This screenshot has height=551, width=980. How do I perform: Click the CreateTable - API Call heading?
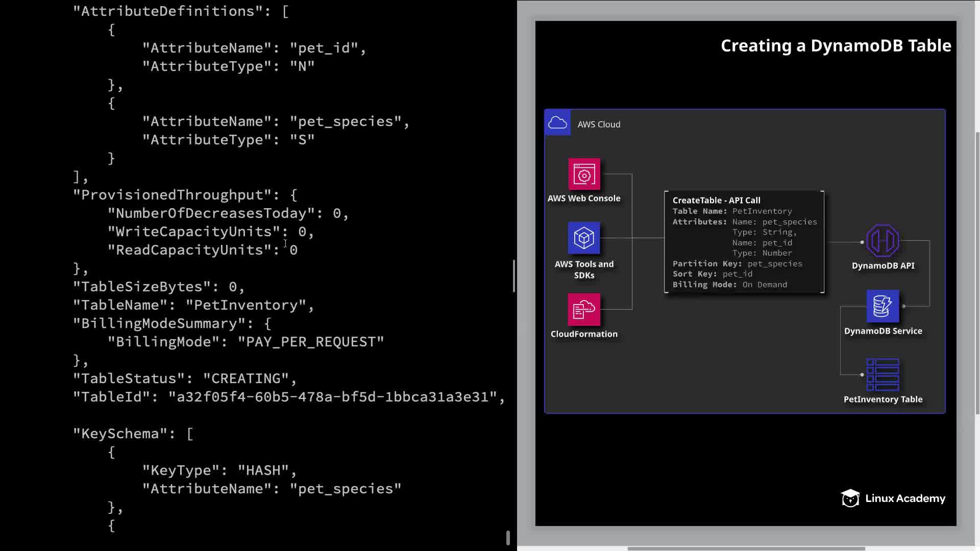pos(716,201)
